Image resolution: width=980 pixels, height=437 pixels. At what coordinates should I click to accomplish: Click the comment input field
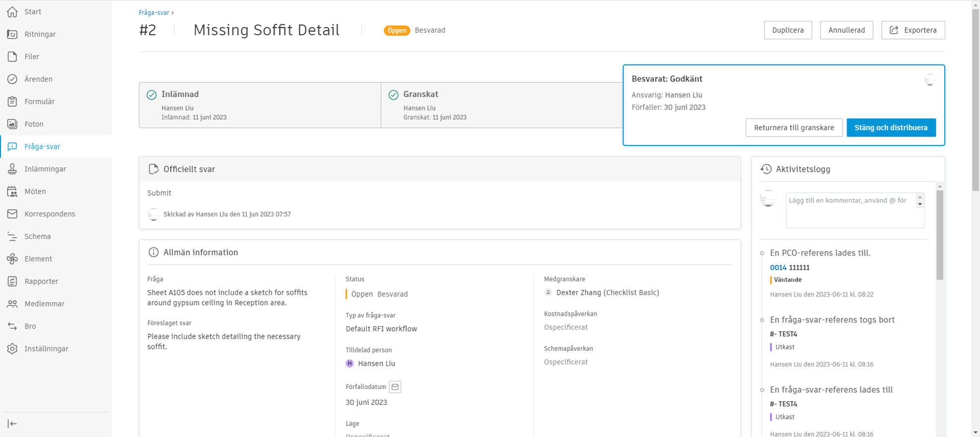point(850,210)
